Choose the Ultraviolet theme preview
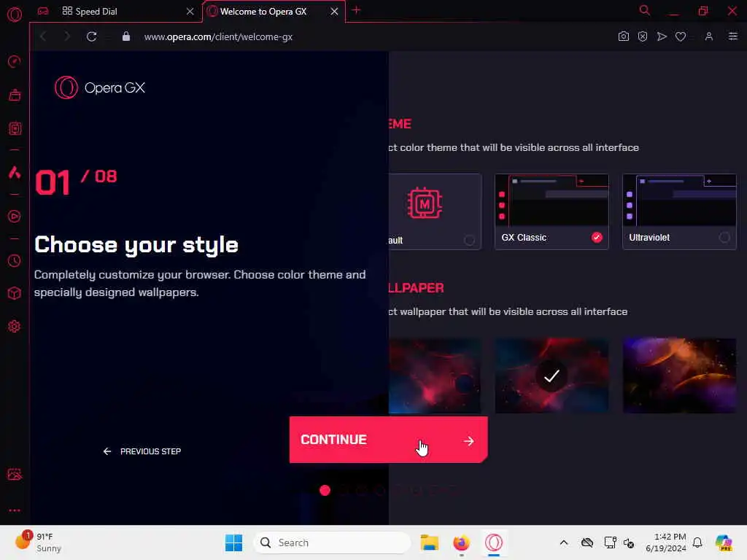 (x=679, y=200)
